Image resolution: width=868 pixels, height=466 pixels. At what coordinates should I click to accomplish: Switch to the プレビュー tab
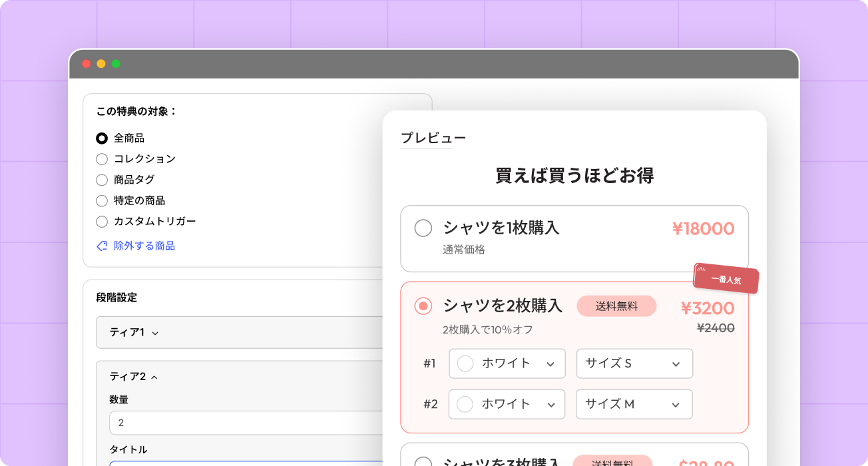pos(433,138)
